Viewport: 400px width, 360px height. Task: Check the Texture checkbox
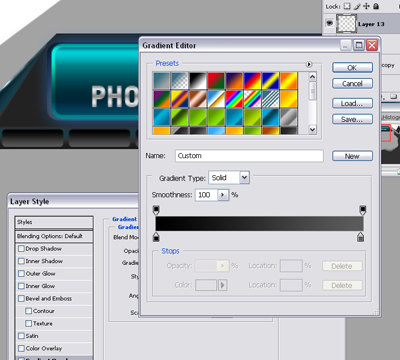[x=29, y=323]
